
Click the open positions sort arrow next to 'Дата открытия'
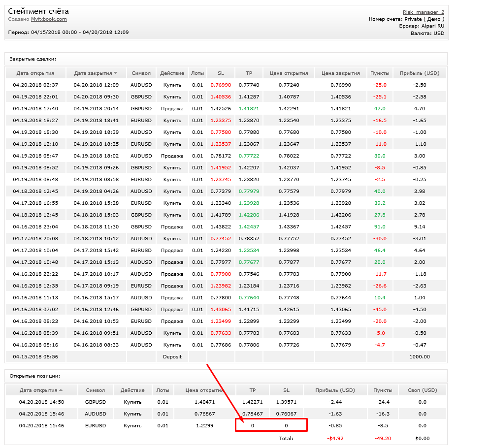pyautogui.click(x=61, y=390)
